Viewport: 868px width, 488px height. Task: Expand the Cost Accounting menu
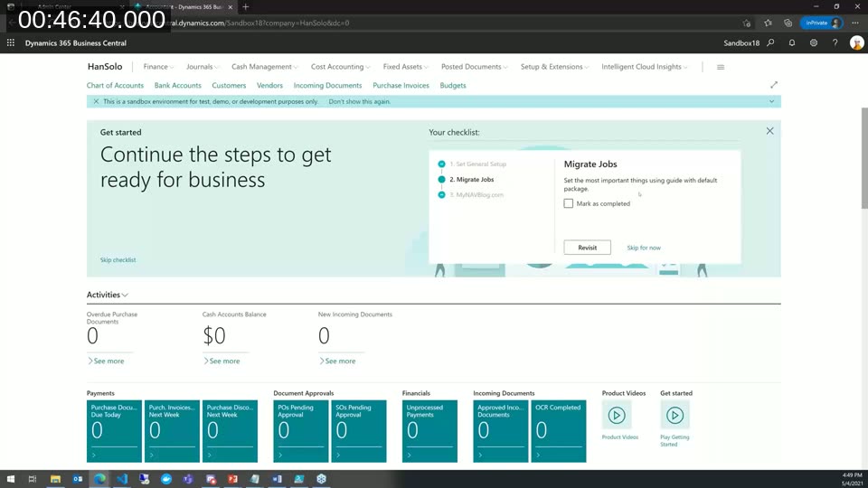point(341,66)
